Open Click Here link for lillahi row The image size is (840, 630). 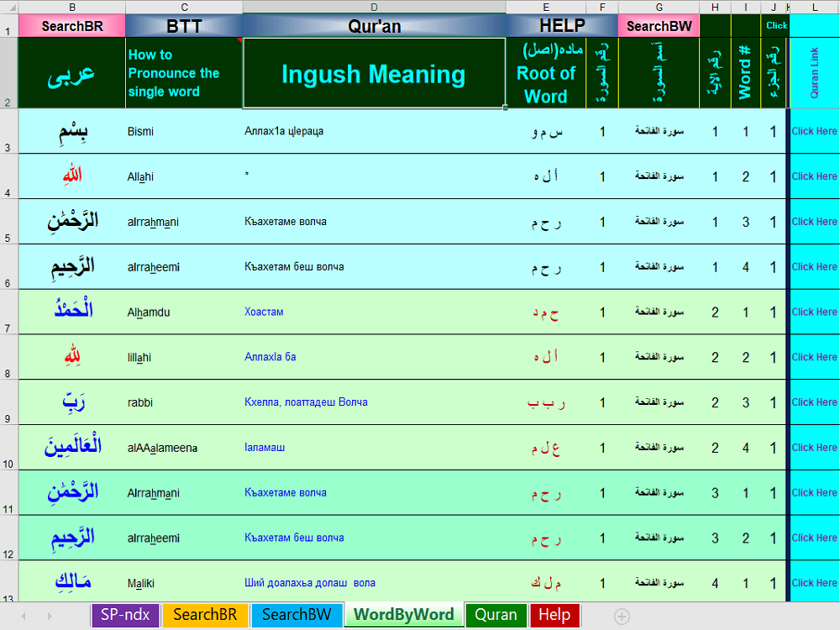tap(814, 357)
